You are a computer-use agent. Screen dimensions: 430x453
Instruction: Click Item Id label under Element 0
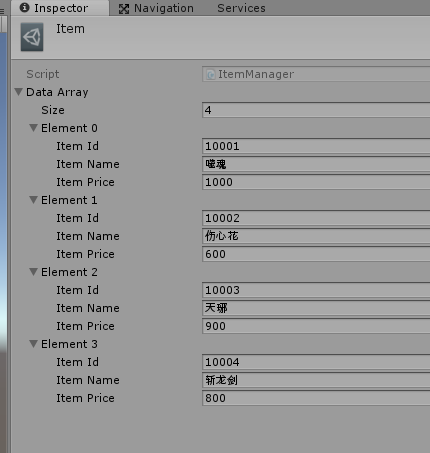click(77, 146)
